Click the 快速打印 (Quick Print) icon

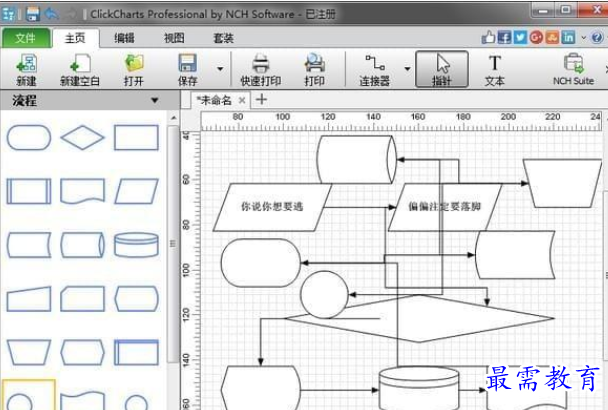(x=261, y=69)
